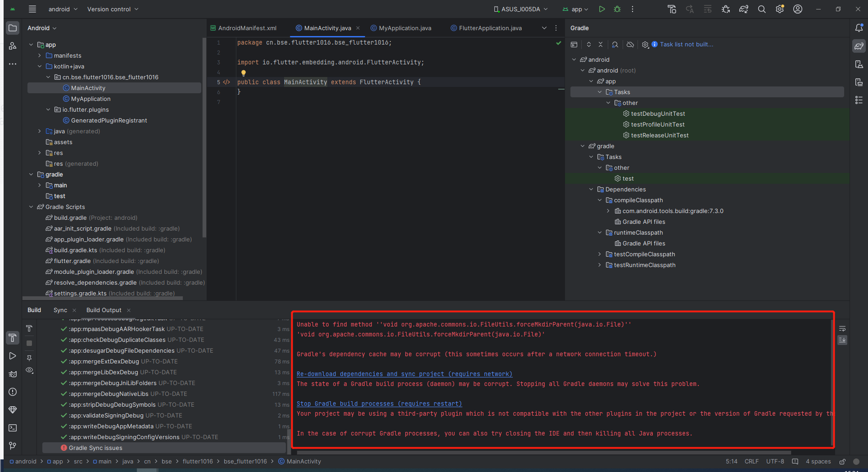Expand the java (generated) folder

(x=40, y=132)
